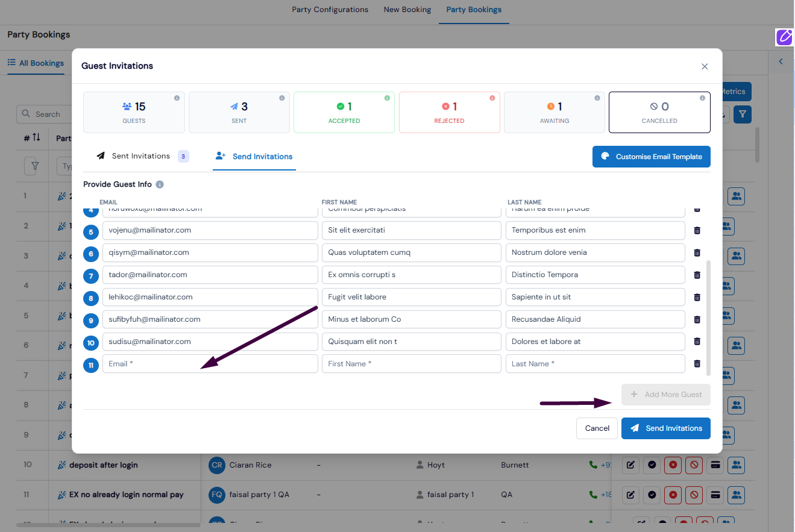This screenshot has height=532, width=795.
Task: Confirm booking 'deposit after login' checkmark
Action: point(652,465)
